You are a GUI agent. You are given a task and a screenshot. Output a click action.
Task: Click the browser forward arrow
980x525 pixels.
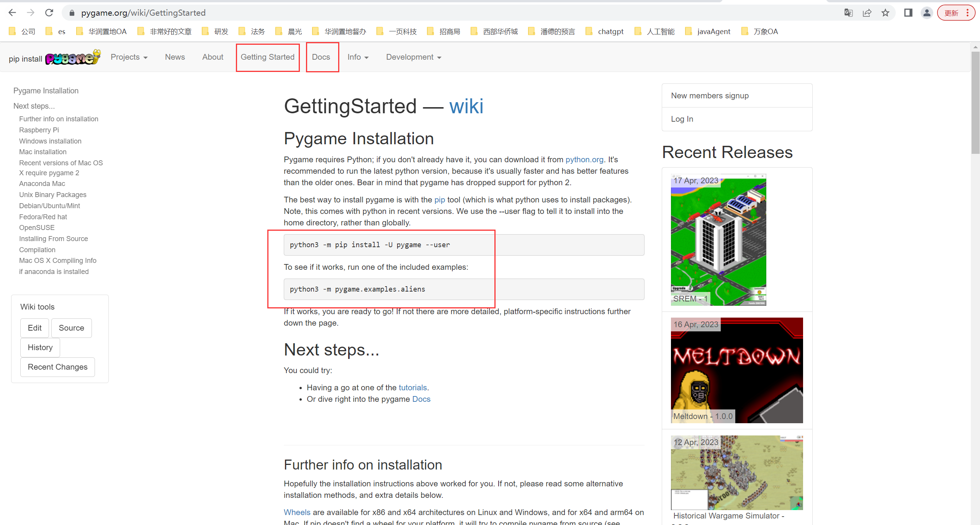[31, 13]
